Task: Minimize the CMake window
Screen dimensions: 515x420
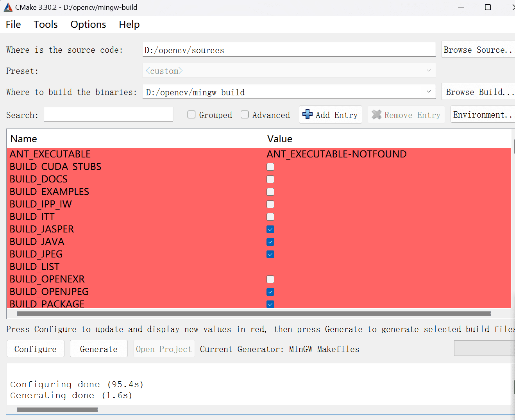Action: coord(461,7)
